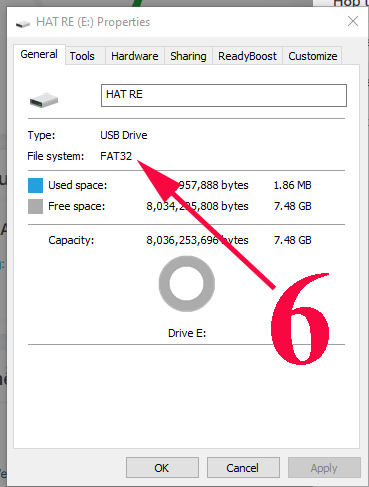369x487 pixels.
Task: Switch to the General tab
Action: coord(39,54)
